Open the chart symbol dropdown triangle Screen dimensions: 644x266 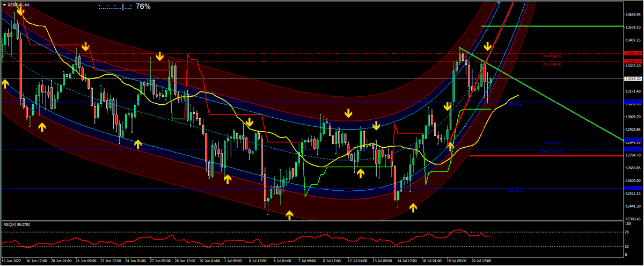[4, 4]
